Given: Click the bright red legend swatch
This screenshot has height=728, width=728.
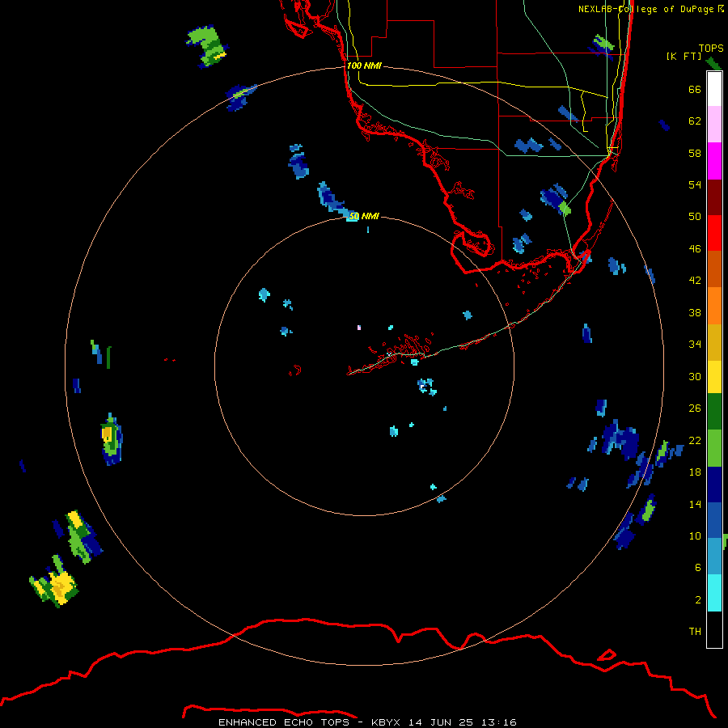Looking at the screenshot, I should coord(714,233).
